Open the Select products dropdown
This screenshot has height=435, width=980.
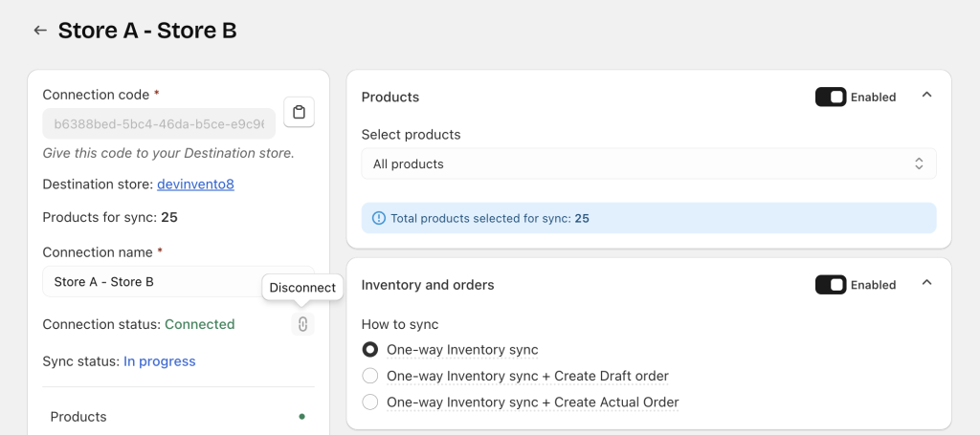(648, 164)
